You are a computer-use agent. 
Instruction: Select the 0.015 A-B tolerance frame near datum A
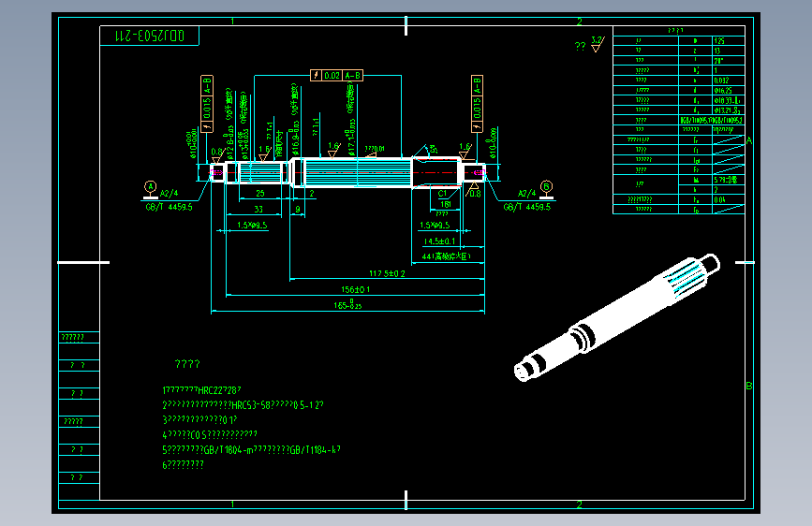click(207, 104)
